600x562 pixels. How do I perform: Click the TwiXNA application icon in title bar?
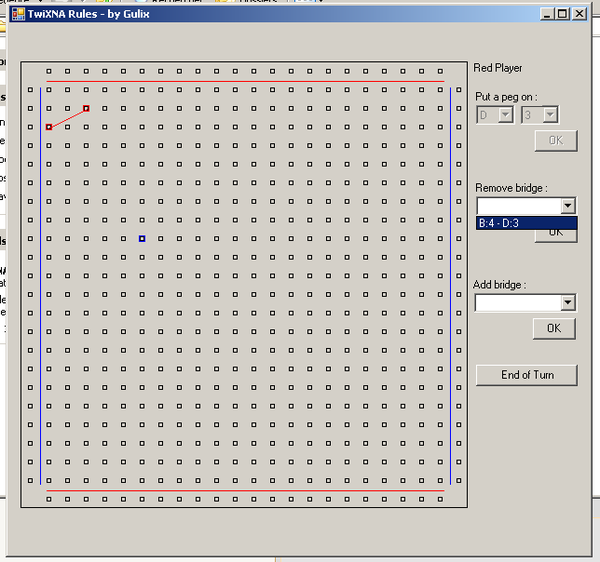[18, 14]
